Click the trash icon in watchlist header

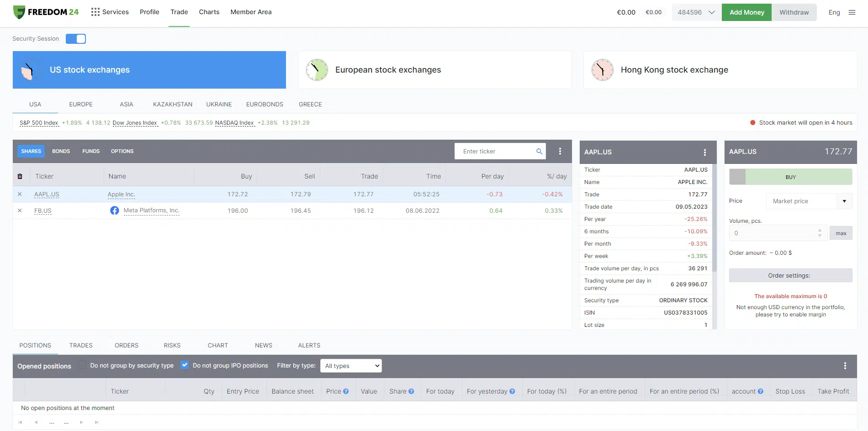pos(20,176)
